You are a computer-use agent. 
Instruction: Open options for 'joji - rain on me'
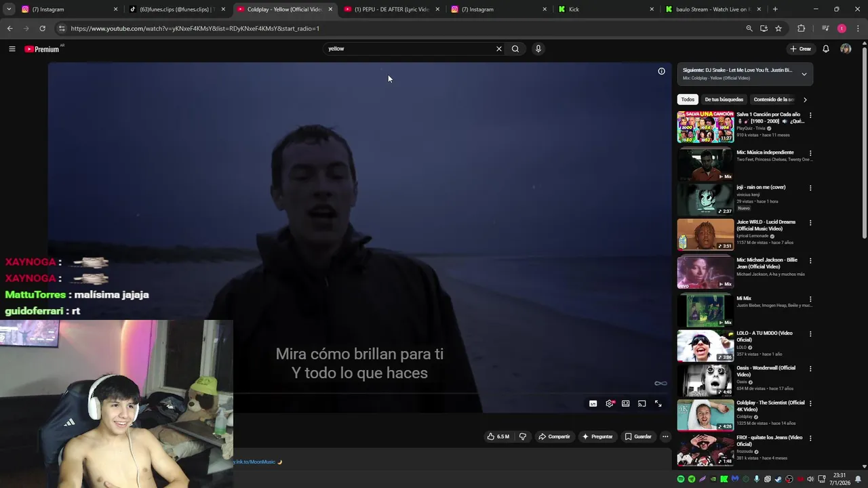tap(810, 188)
